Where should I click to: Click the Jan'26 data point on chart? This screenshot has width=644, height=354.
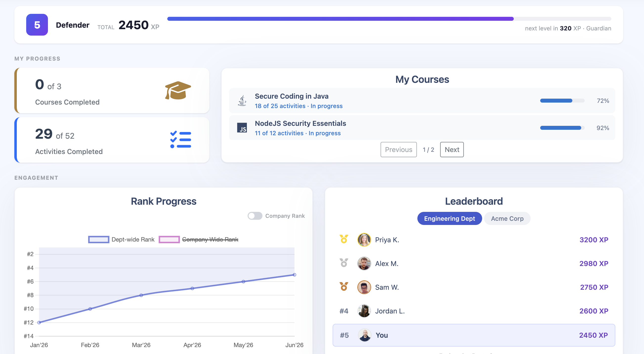(39, 323)
